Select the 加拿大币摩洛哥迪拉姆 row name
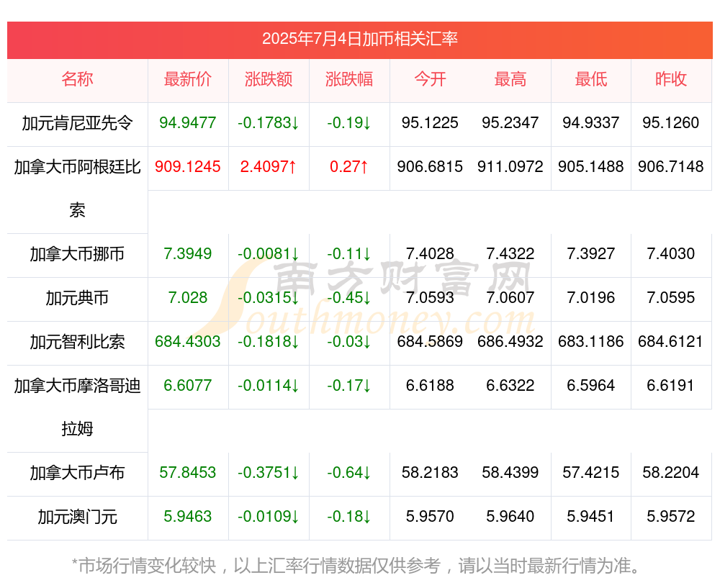Viewport: 720px width, 588px height. pyautogui.click(x=77, y=407)
